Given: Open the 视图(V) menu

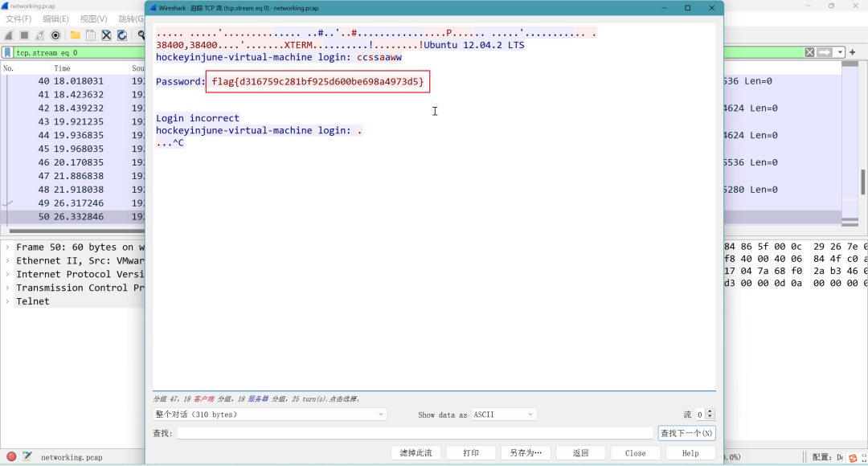Looking at the screenshot, I should pos(93,18).
